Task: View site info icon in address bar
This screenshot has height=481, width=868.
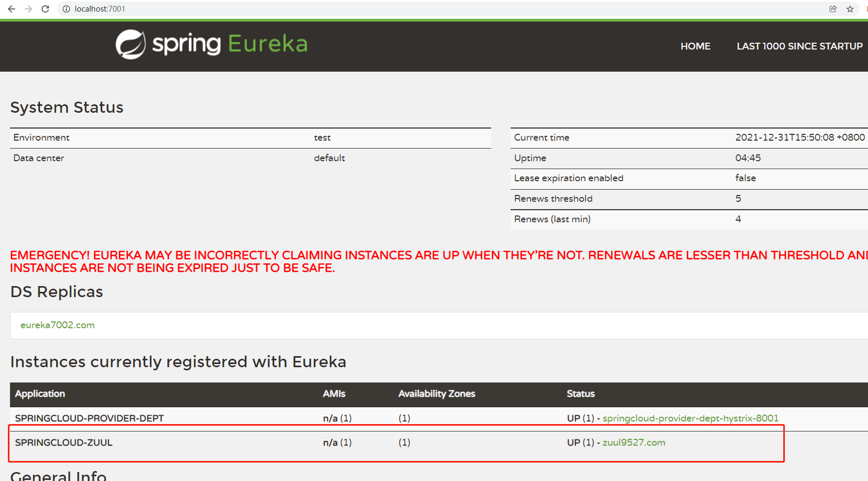Action: [x=66, y=9]
